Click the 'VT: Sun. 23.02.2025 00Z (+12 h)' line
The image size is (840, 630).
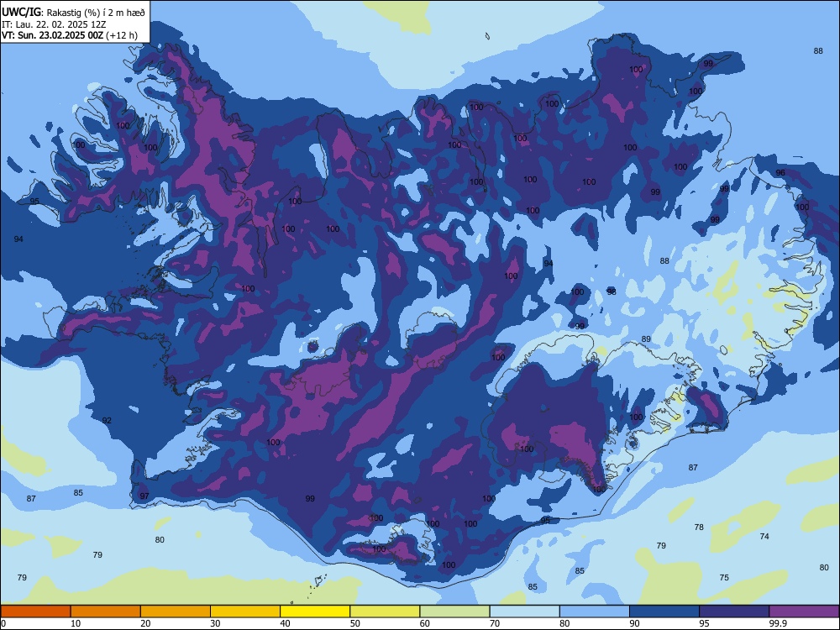(70, 35)
